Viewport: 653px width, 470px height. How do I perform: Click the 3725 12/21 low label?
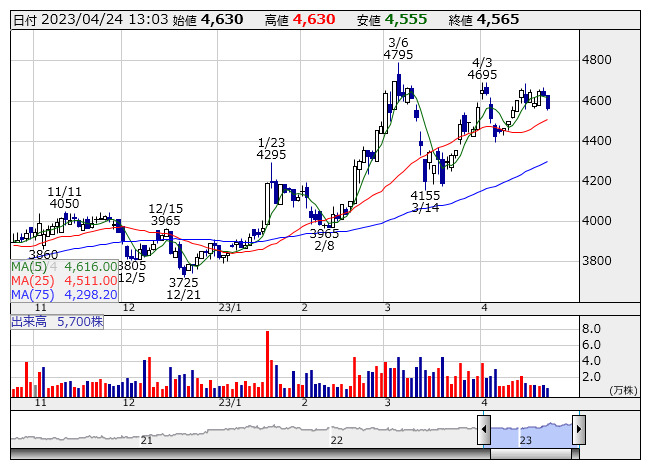pyautogui.click(x=183, y=288)
